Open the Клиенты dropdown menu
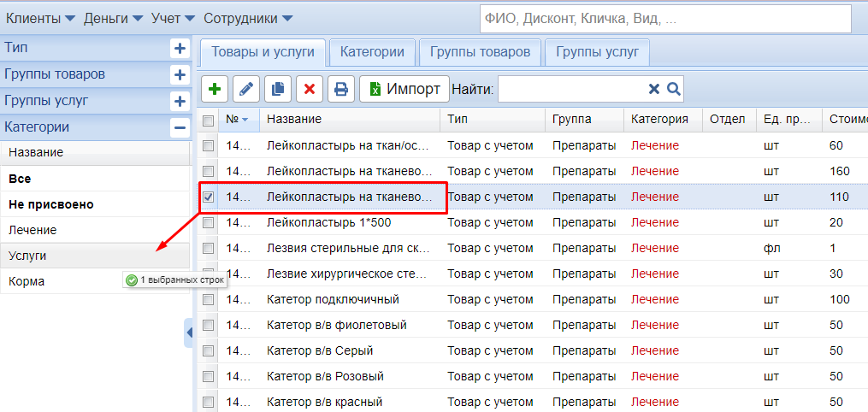Viewport: 868px width, 412px height. coord(38,18)
